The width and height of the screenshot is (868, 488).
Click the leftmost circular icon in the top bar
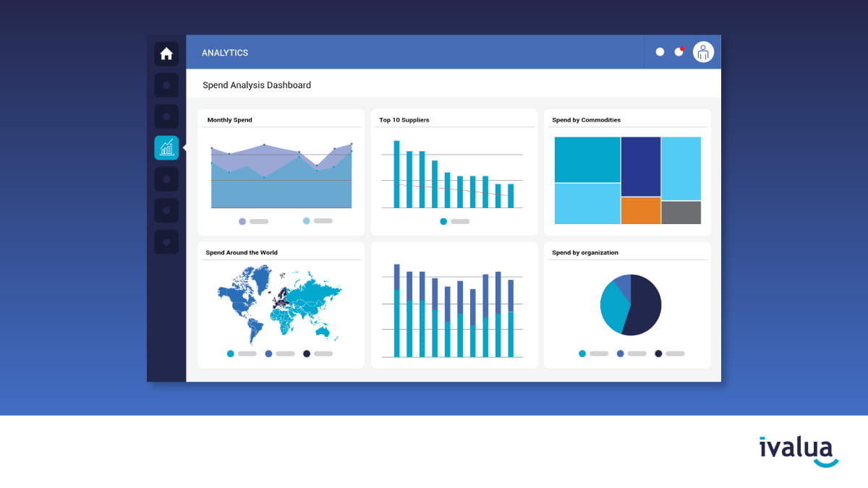(x=659, y=51)
